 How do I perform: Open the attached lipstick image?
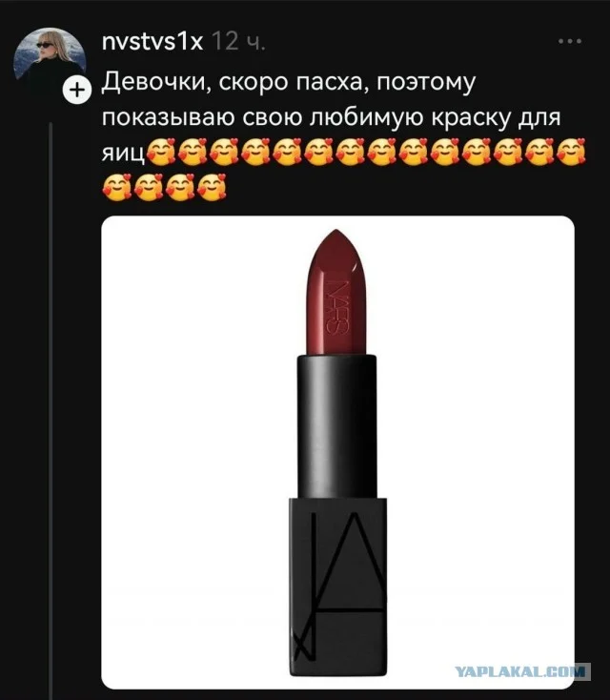pyautogui.click(x=337, y=452)
